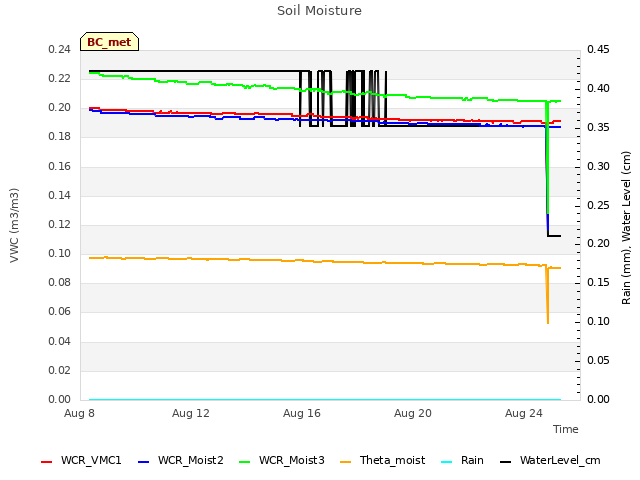
Task: Click the 0.24 left axis value
Action: point(60,49)
